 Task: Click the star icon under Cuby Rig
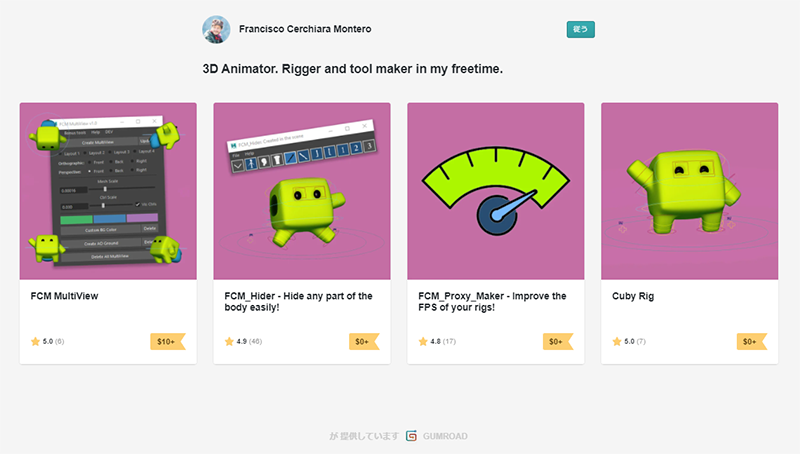coord(617,342)
